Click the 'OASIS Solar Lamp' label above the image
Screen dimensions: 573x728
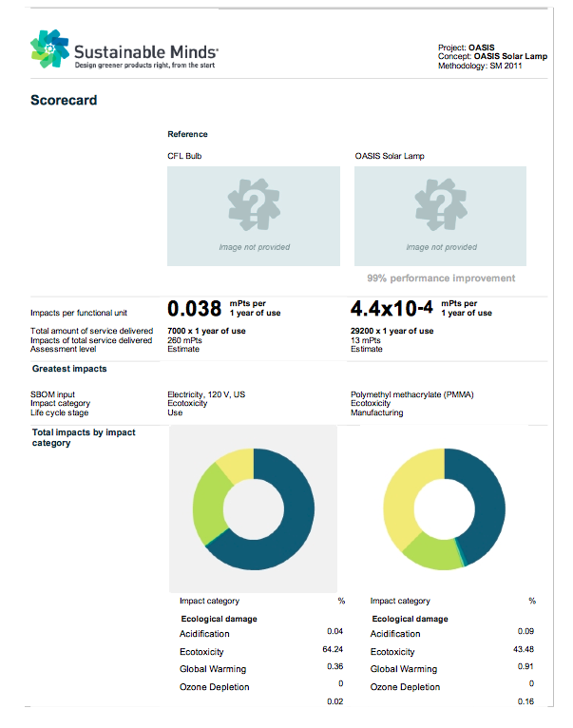coord(390,156)
